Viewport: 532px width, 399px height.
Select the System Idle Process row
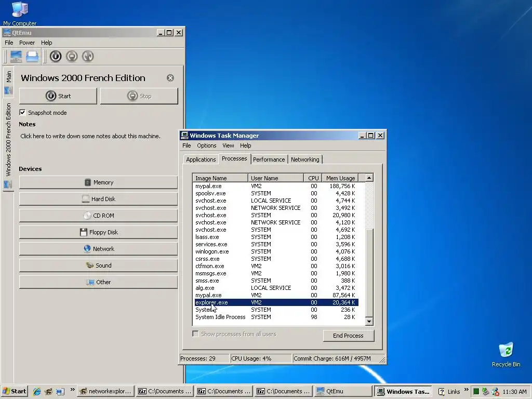coord(276,317)
